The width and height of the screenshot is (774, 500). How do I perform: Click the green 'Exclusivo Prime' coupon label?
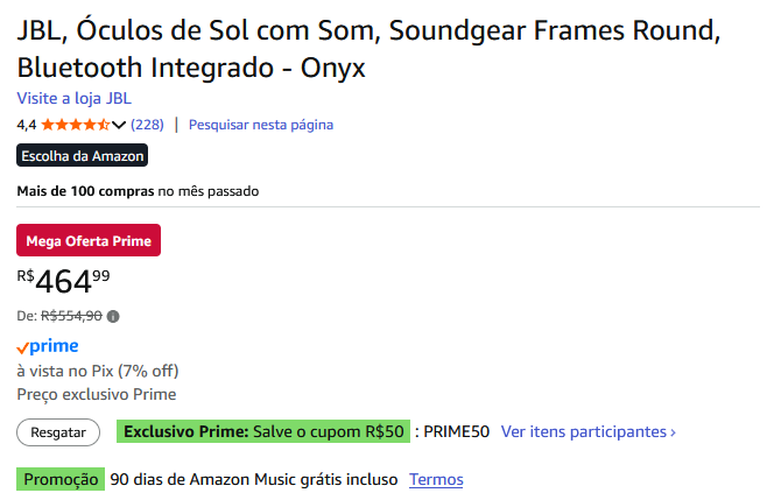[x=264, y=432]
